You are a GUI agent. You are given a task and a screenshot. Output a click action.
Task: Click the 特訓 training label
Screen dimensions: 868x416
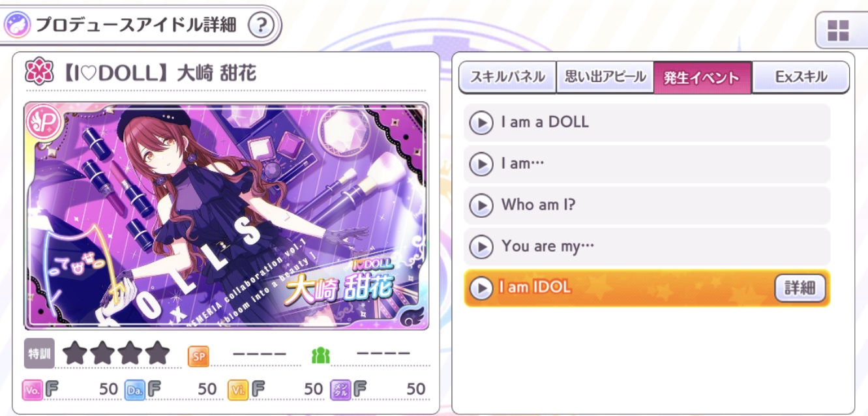point(39,354)
